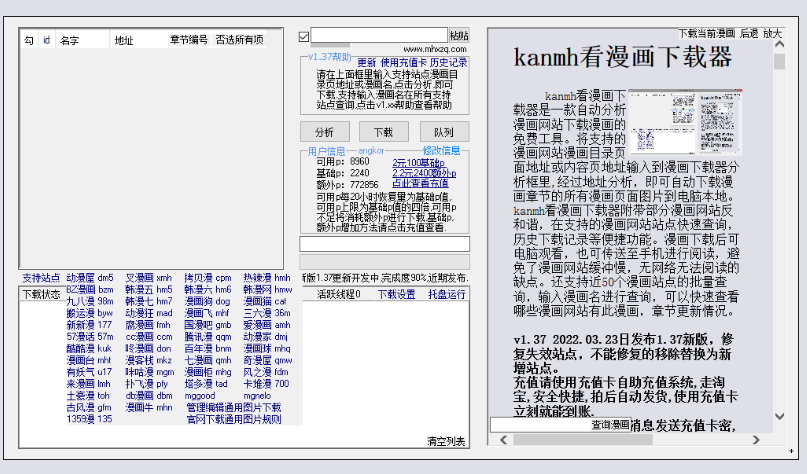Viewport: 807px width, 474px height.
Task: Click the 2元100基础p purchase link
Action: (419, 162)
